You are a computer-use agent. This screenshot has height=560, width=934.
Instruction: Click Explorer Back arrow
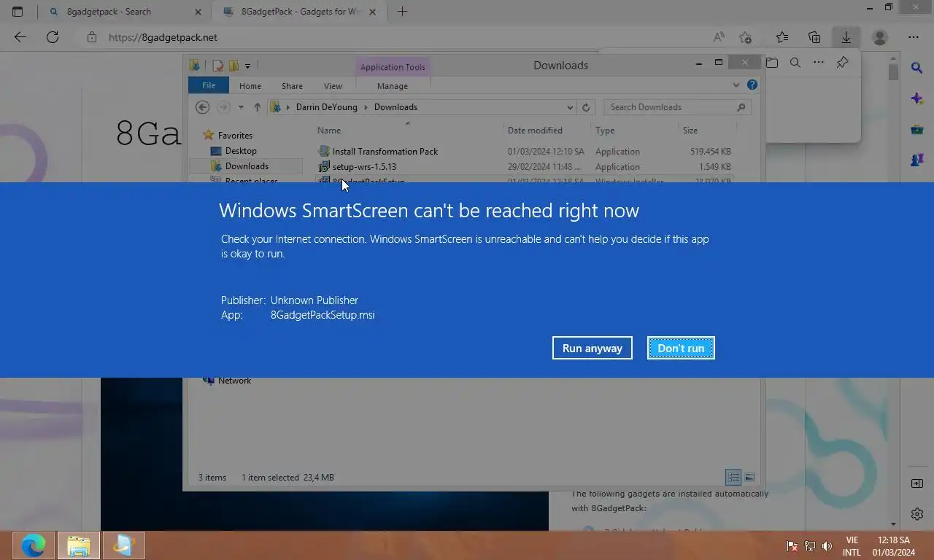202,107
